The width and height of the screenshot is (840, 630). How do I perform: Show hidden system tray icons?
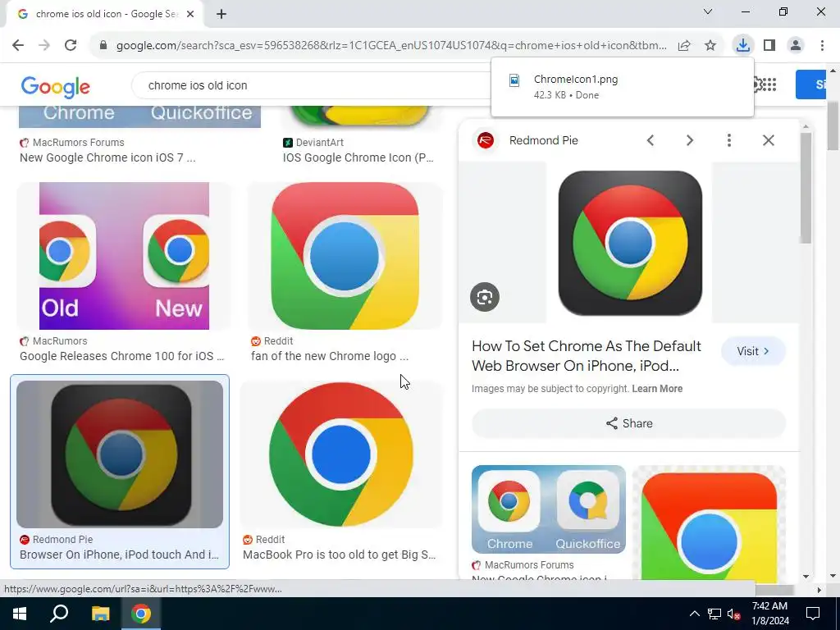pos(694,614)
